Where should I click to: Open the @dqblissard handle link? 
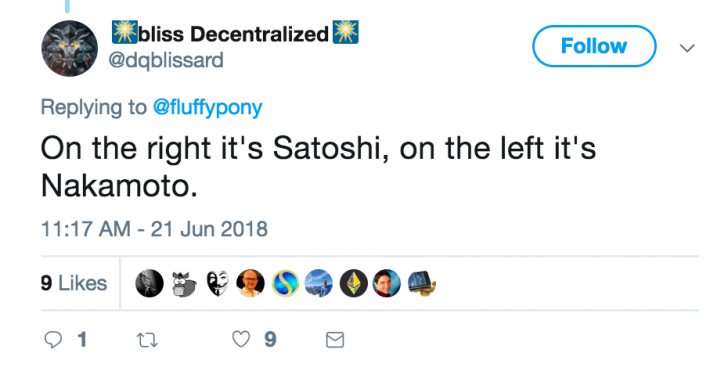click(x=166, y=60)
